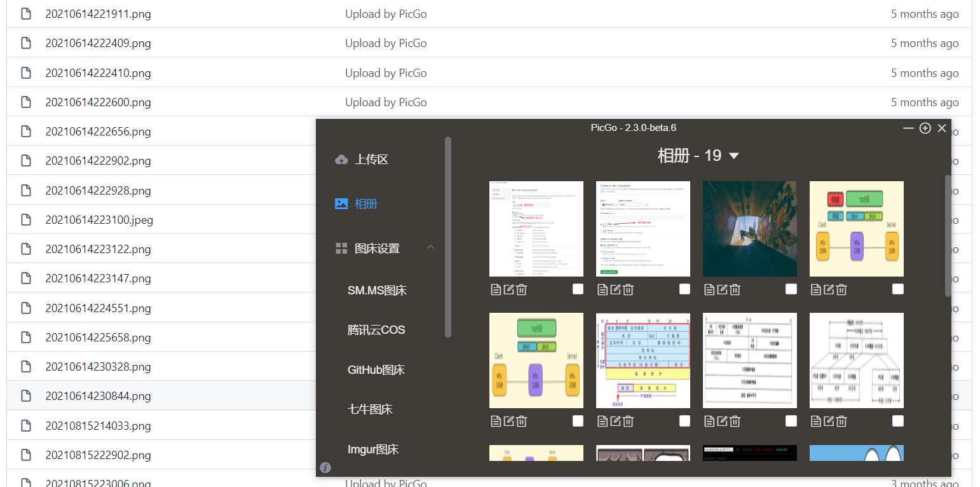
Task: Open file 20210614224551.png on GitHub
Action: click(x=98, y=308)
